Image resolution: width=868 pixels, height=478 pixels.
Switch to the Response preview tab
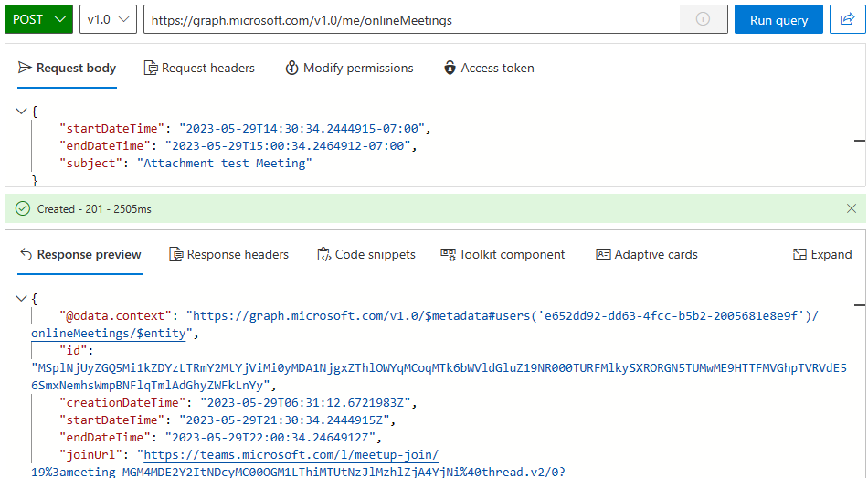tap(80, 255)
